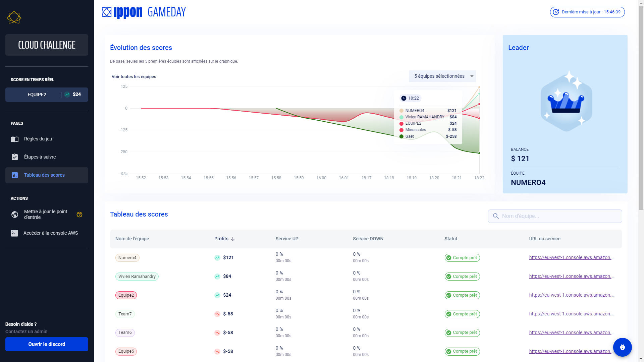Click the Vivien RAMAHANDRY legend color dot
The width and height of the screenshot is (644, 362).
pyautogui.click(x=401, y=117)
